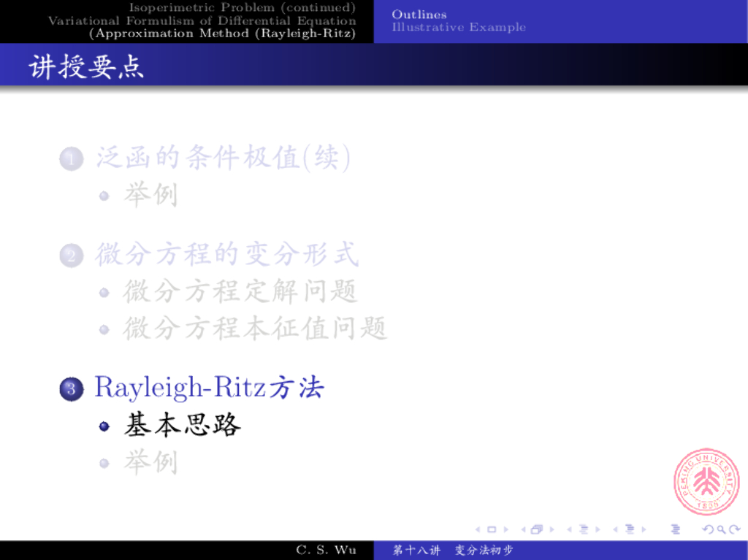This screenshot has width=748, height=560.
Task: Click footer title 第十八讲 变分法初步
Action: coord(453,550)
